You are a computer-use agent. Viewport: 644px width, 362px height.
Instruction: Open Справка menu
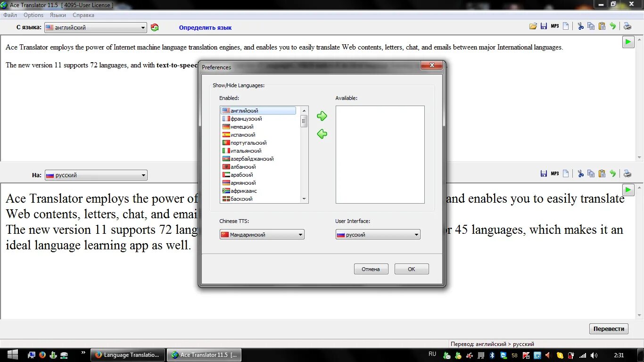click(83, 15)
